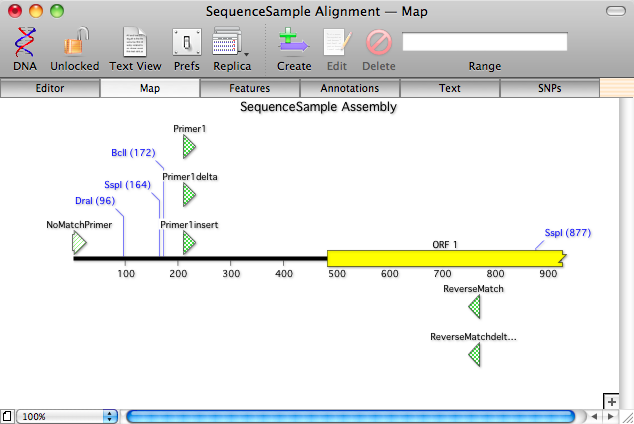Switch to the Features tab
Image resolution: width=634 pixels, height=424 pixels.
[250, 88]
